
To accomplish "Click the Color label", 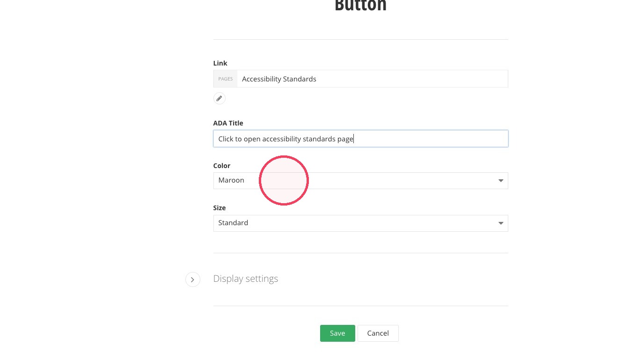I will 222,166.
